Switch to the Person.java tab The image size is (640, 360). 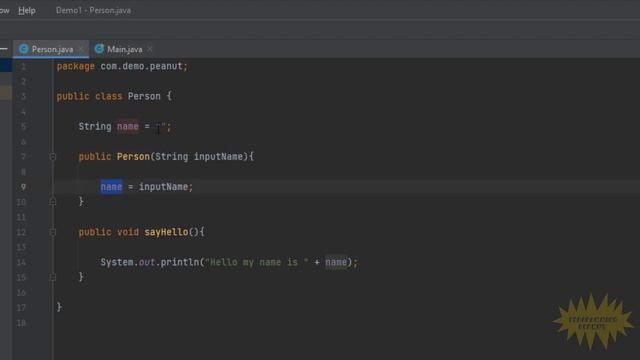[52, 49]
